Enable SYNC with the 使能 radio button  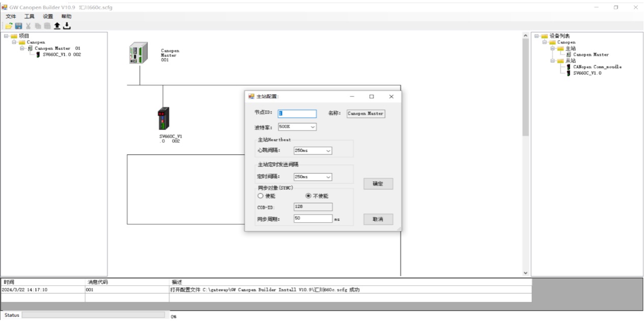click(x=261, y=196)
